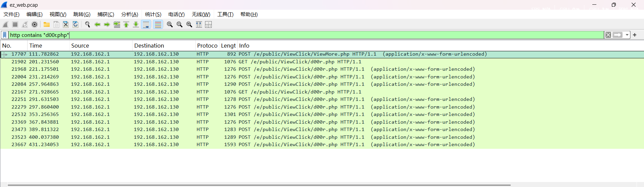This screenshot has height=187, width=644.
Task: Click the find packet magnifier icon
Action: click(88, 24)
